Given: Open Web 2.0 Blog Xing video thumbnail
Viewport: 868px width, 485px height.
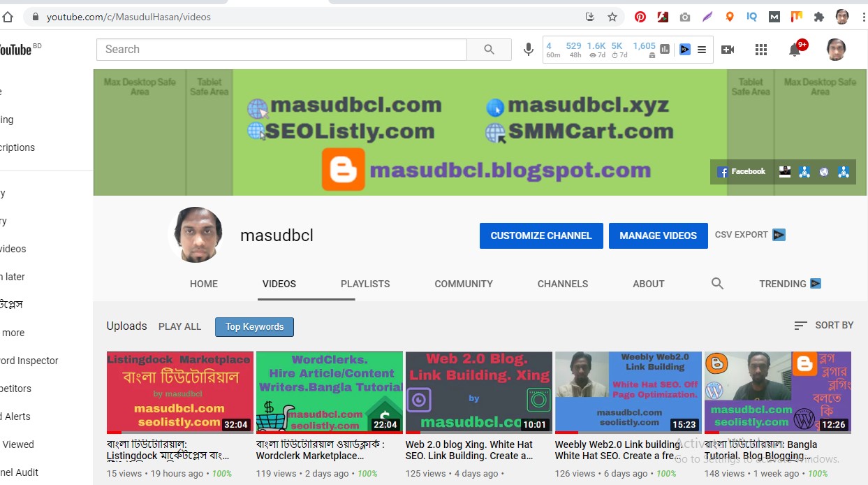Looking at the screenshot, I should tap(478, 393).
